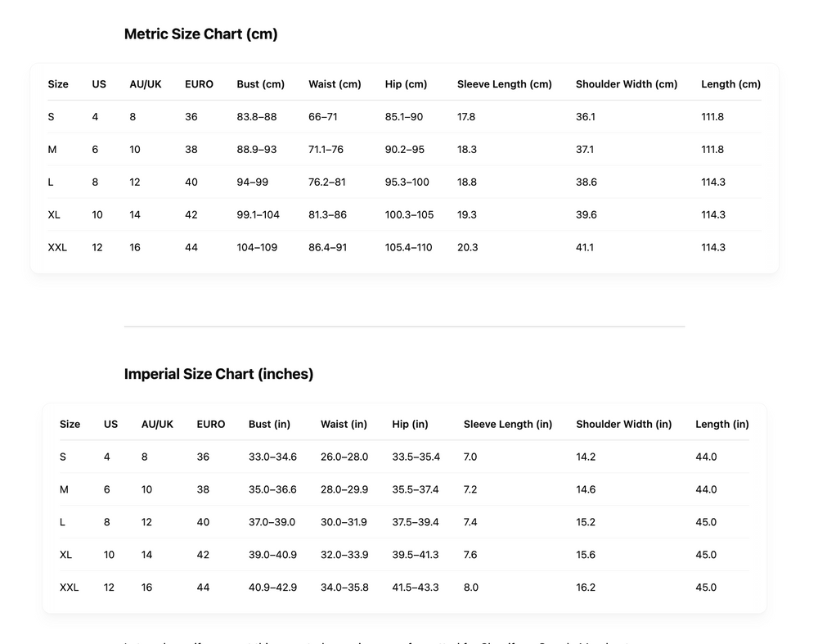The width and height of the screenshot is (818, 644).
Task: Select the 7.6 sleeve length cell
Action: 470,555
